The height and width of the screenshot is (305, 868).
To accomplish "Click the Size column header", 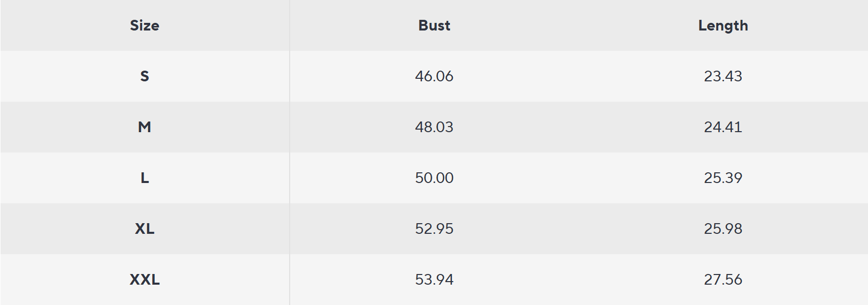I will coord(145,25).
